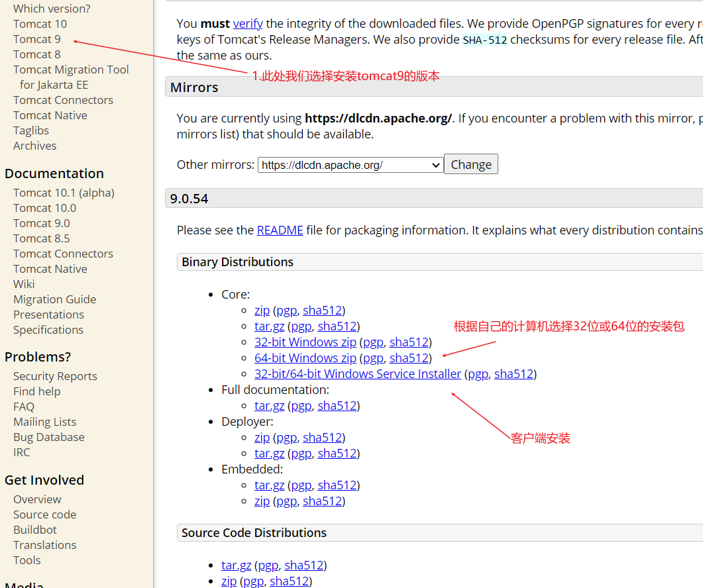Open sha512 checksum for Core zip

click(323, 310)
